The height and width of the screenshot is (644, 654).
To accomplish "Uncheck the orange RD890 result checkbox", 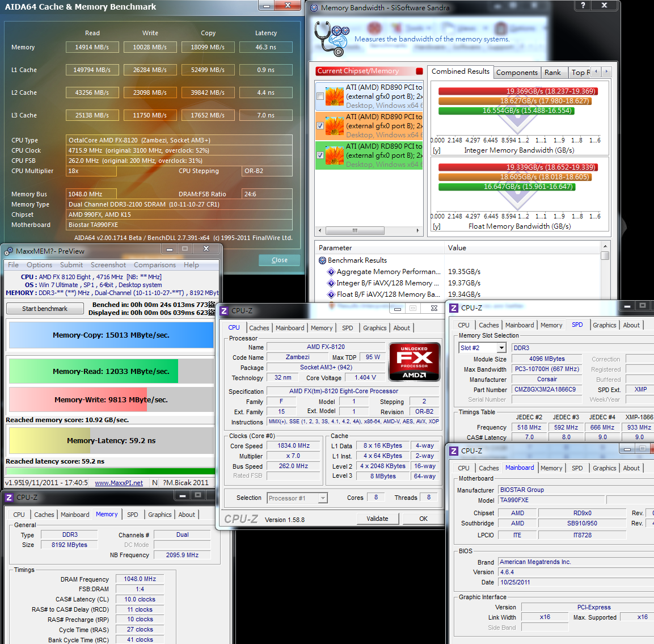I will [x=320, y=125].
